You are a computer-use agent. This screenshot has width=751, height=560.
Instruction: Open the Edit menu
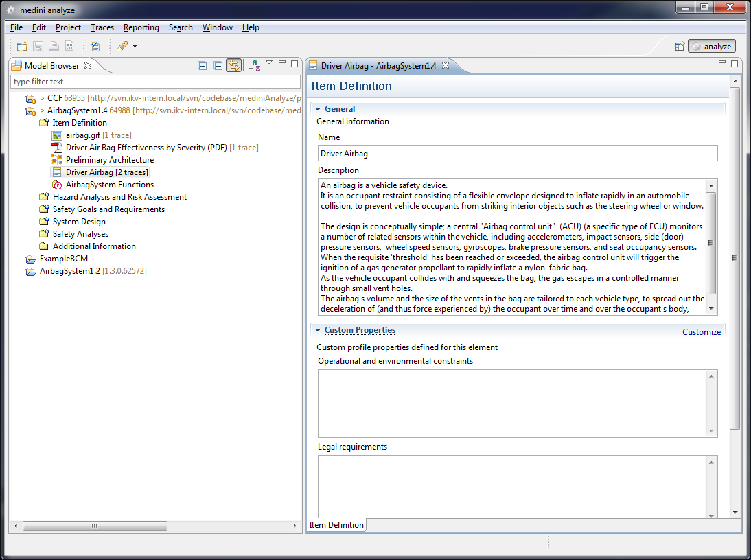coord(39,27)
